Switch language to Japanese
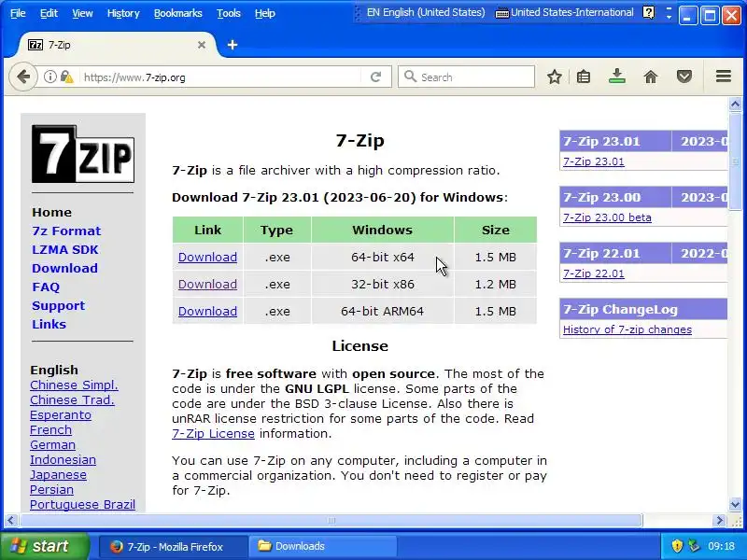747x560 pixels. 58,475
